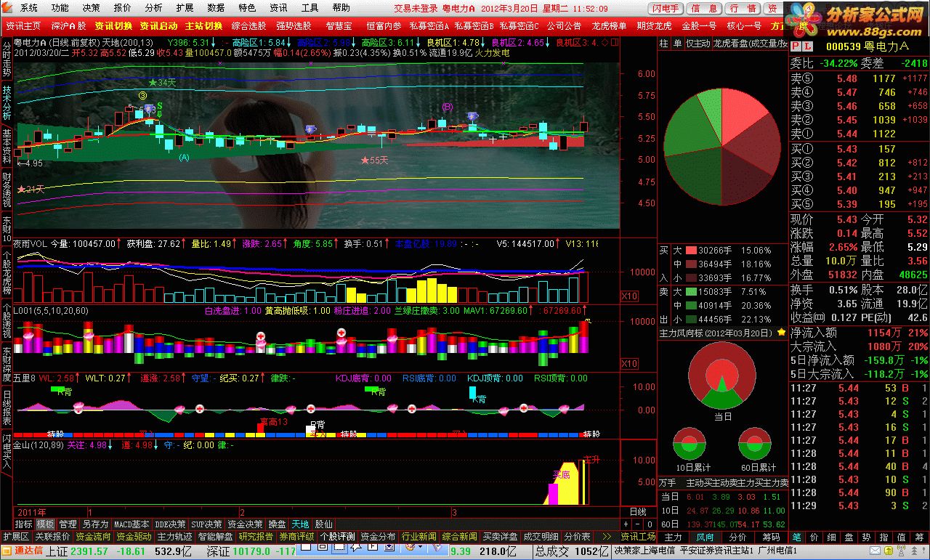This screenshot has width=930, height=560.
Task: Select the 值 tab under trade list
Action: click(x=901, y=537)
